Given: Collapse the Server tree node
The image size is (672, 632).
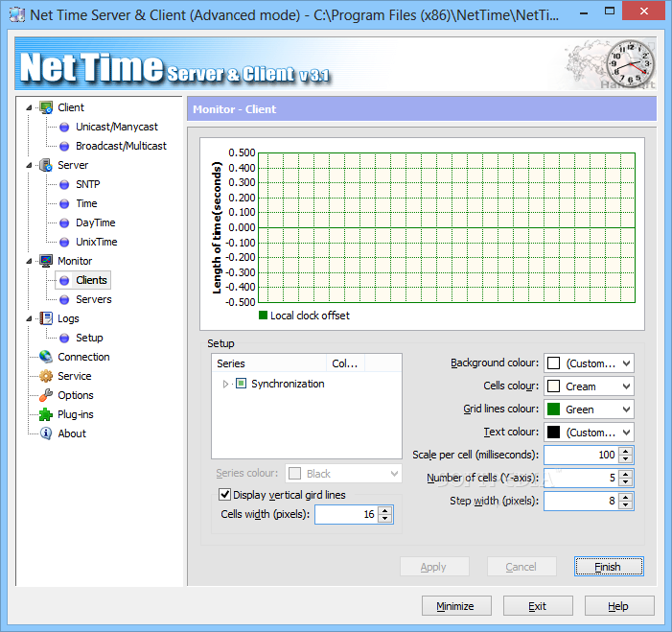Looking at the screenshot, I should point(29,165).
